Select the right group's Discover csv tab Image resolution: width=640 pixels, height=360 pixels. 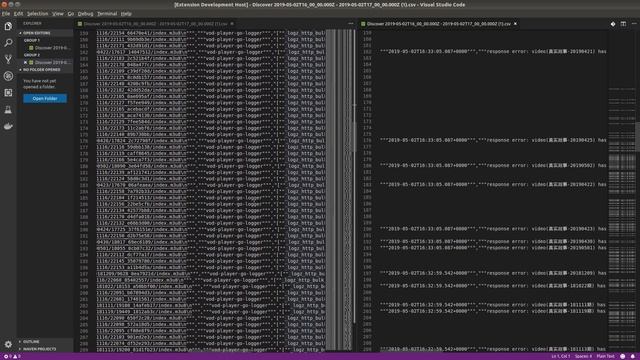pyautogui.click(x=439, y=24)
